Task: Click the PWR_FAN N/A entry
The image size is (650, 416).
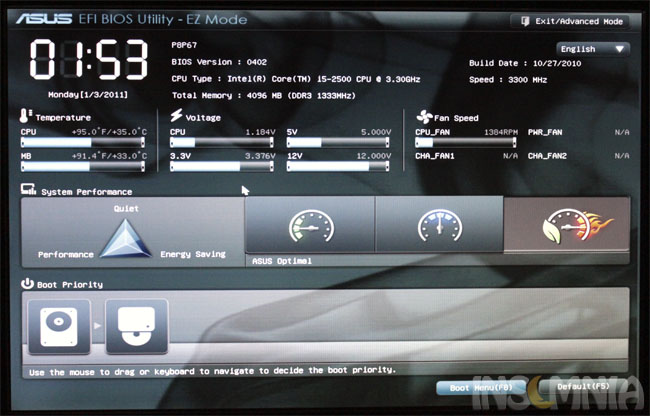Action: coord(579,132)
